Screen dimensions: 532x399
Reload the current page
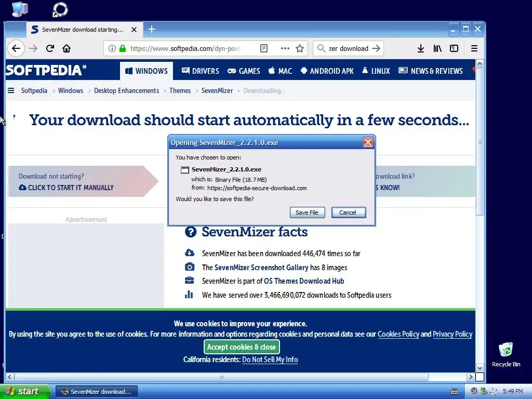pyautogui.click(x=50, y=48)
